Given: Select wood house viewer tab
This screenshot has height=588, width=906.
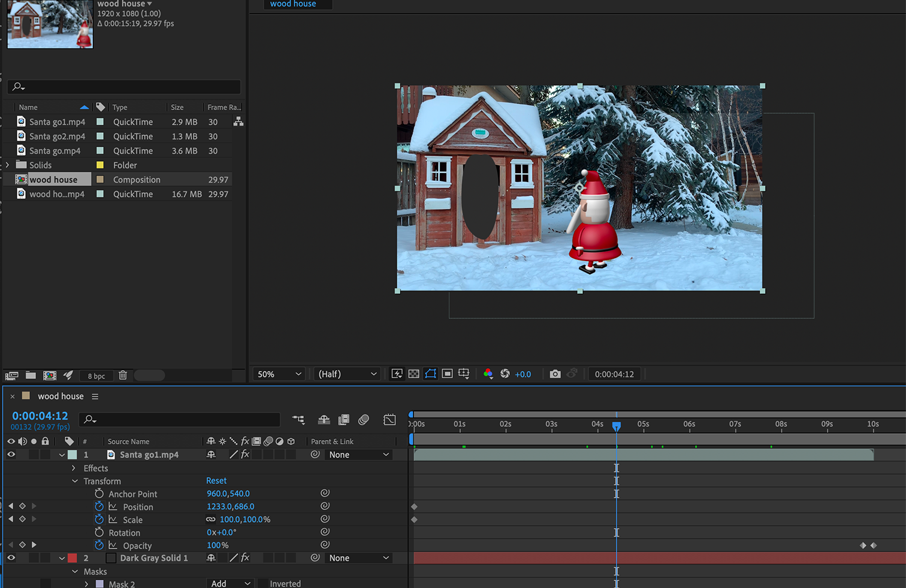Looking at the screenshot, I should pos(293,4).
